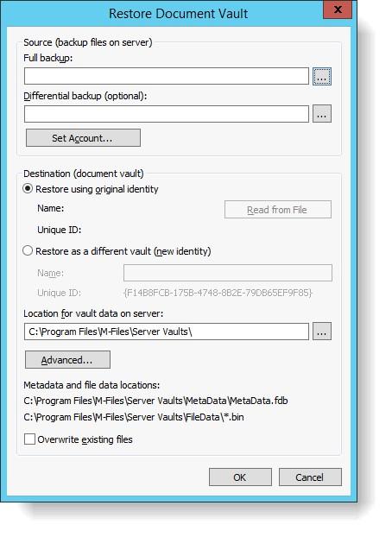Click the Read from File button
Image resolution: width=392 pixels, height=537 pixels.
278,209
